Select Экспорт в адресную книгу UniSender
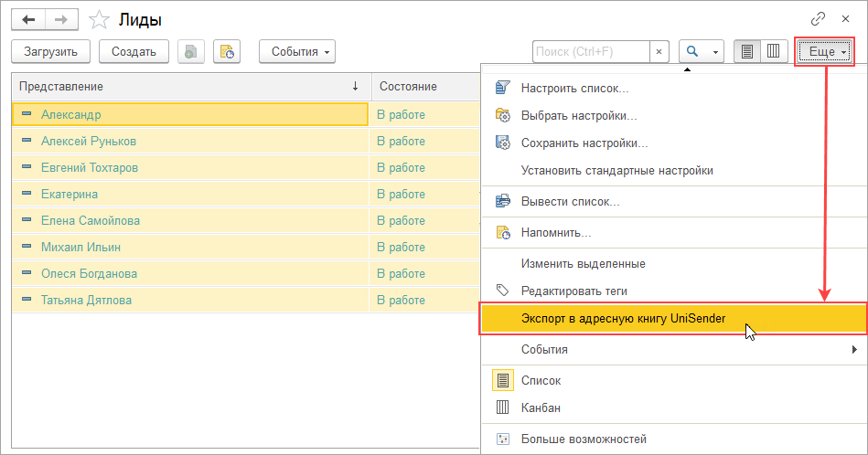The width and height of the screenshot is (868, 455). [623, 318]
